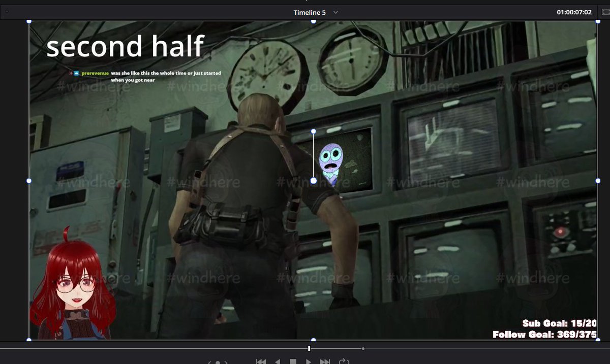Viewport: 610px width, 364px height.
Task: Stop playback
Action: [x=293, y=361]
